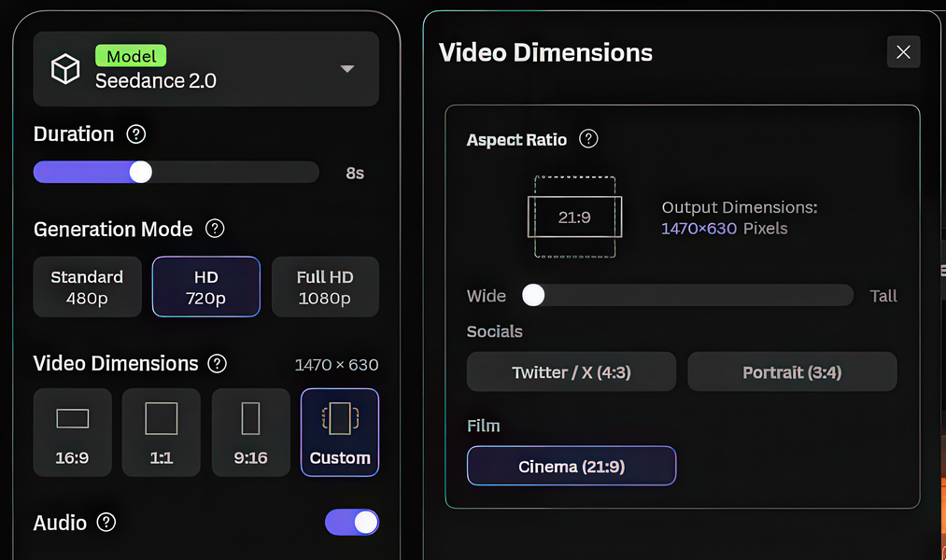Choose Full HD 1080p generation mode
The width and height of the screenshot is (946, 560).
tap(325, 287)
